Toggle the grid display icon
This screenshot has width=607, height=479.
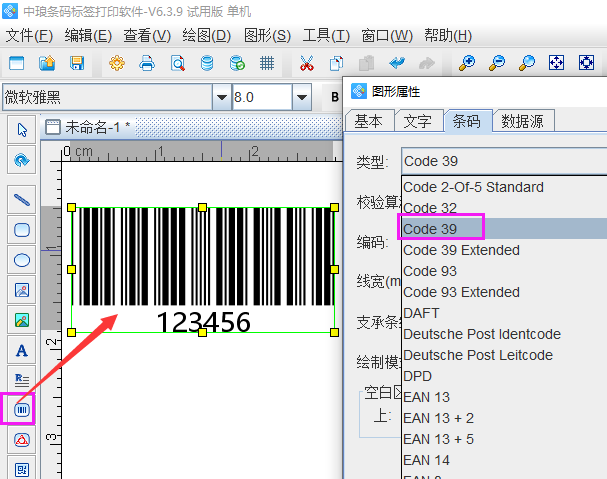point(267,63)
